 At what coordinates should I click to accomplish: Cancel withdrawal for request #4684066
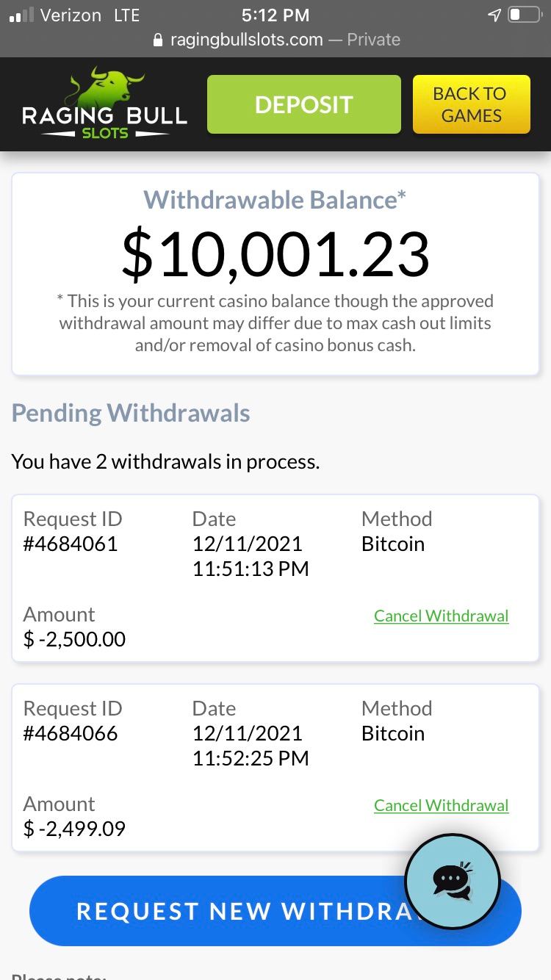pyautogui.click(x=441, y=805)
